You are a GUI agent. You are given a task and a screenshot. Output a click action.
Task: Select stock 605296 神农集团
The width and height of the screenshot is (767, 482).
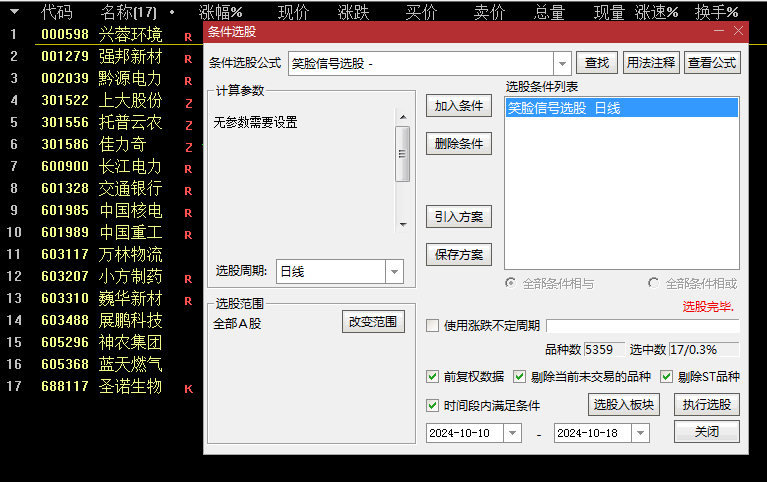click(101, 343)
